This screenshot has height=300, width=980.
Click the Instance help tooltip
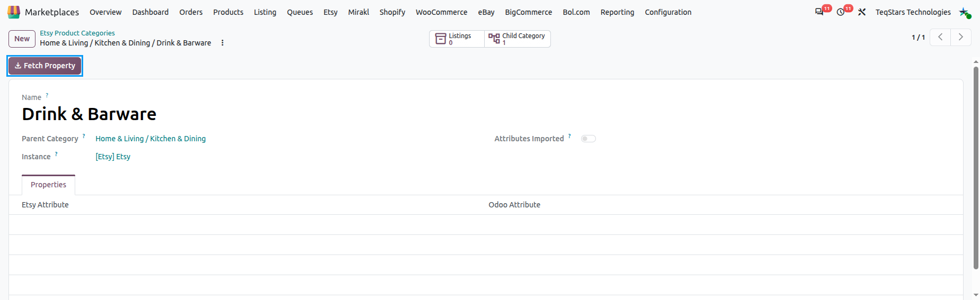coord(56,154)
